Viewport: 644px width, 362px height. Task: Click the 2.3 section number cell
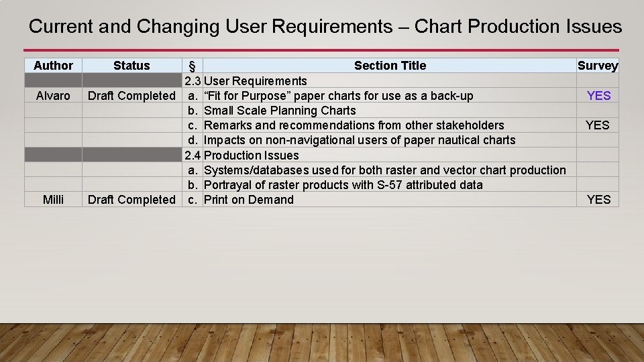tap(192, 81)
